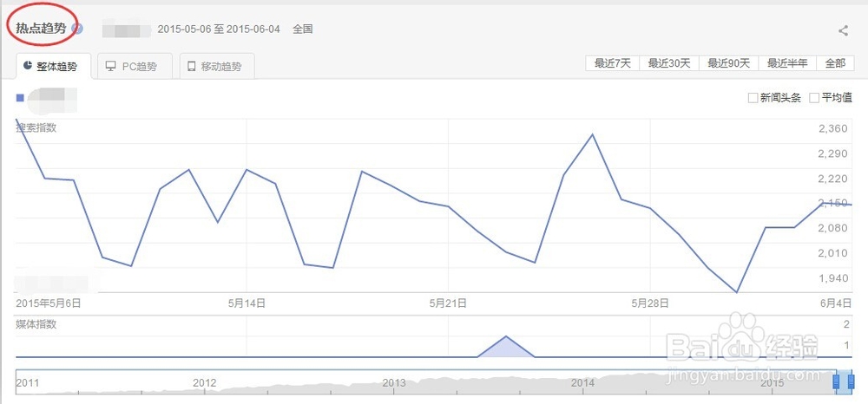Screen dimensions: 868x404
Task: Select the 最近30天 range button
Action: pyautogui.click(x=669, y=63)
